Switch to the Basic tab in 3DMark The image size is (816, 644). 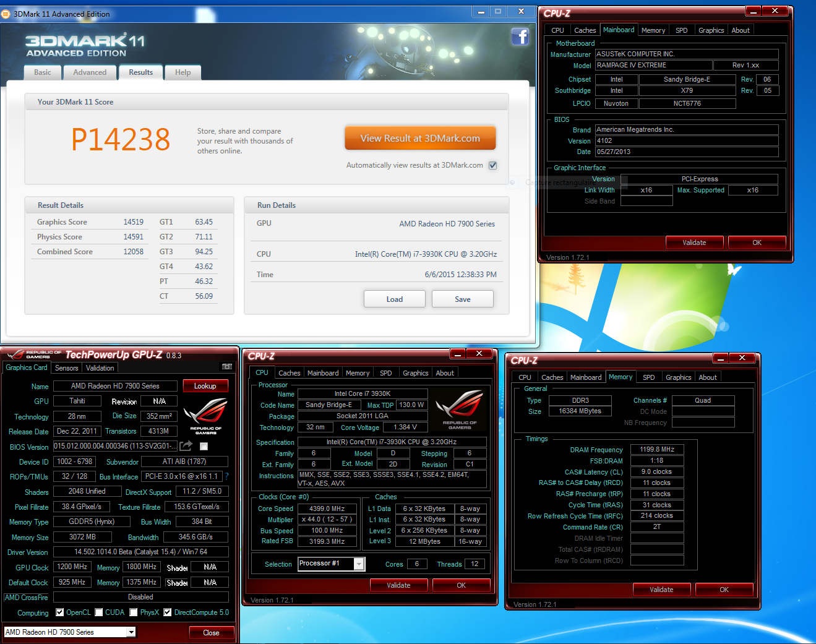43,72
